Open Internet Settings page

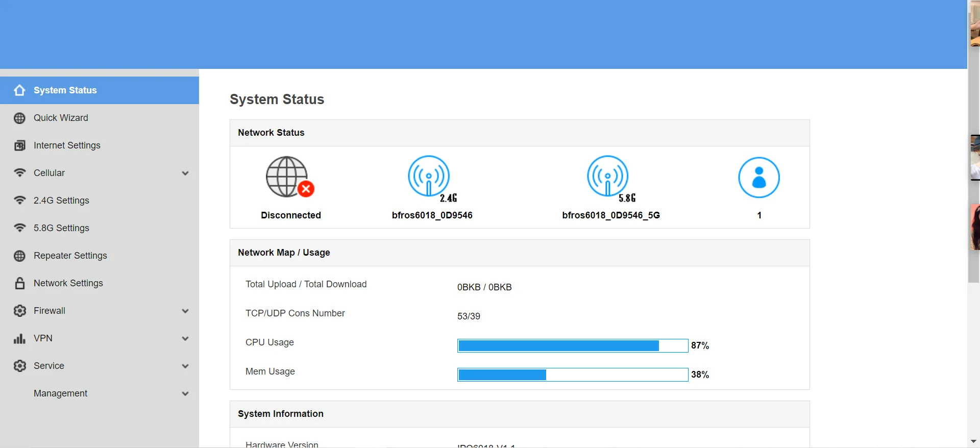[67, 145]
